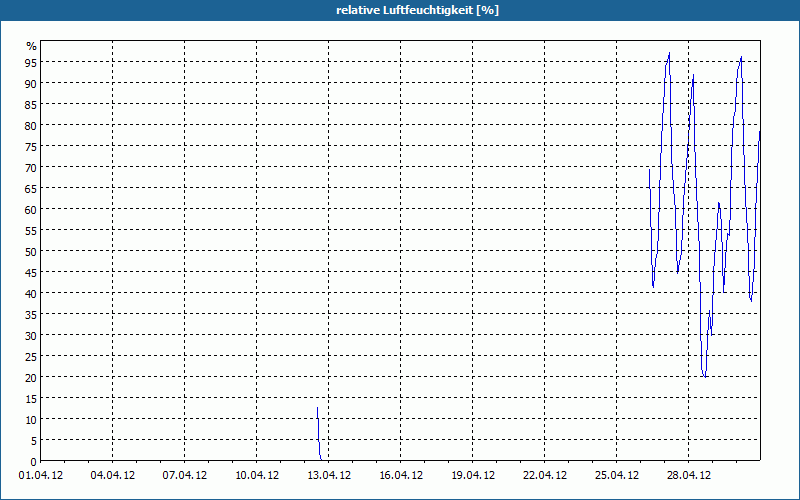Select the x-axis date label 07.04.12

click(185, 476)
